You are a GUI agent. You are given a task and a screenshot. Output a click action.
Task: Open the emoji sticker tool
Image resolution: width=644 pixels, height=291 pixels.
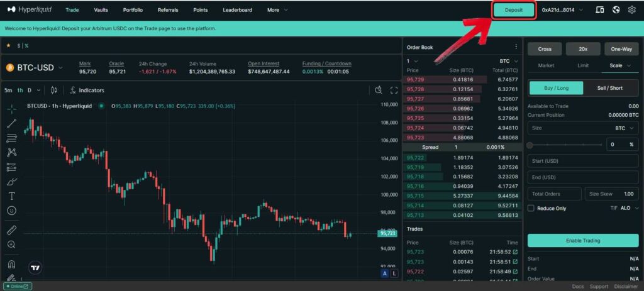pyautogui.click(x=11, y=211)
